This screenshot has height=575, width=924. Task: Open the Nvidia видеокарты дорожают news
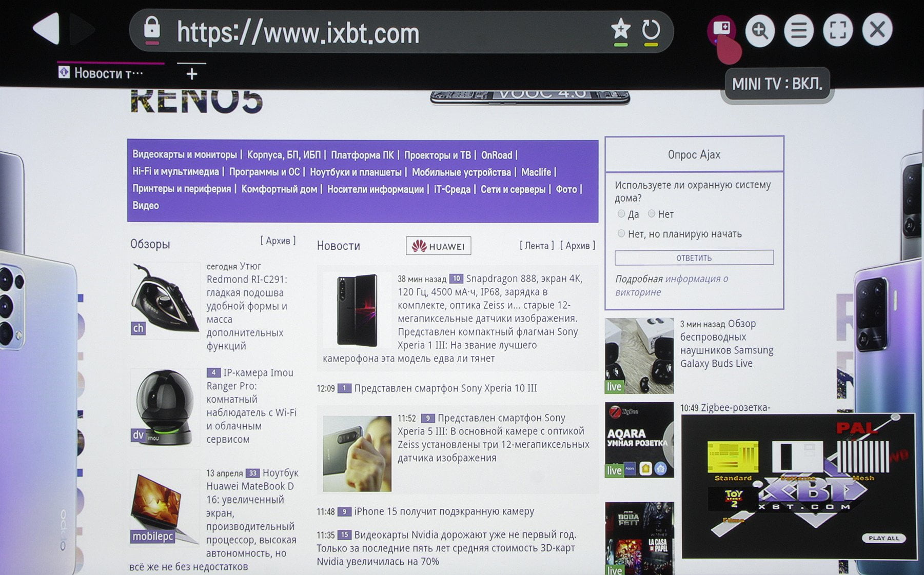446,548
